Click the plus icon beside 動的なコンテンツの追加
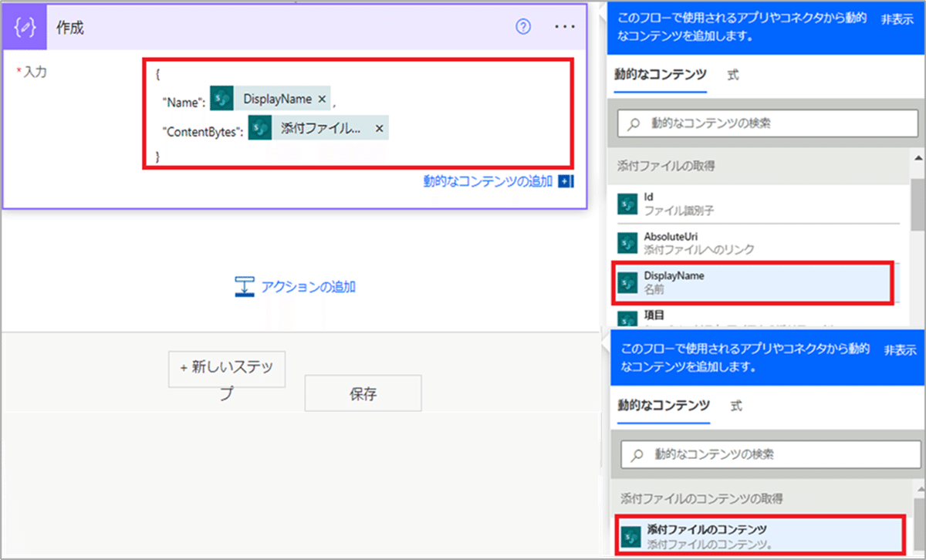The width and height of the screenshot is (926, 560). 566,181
